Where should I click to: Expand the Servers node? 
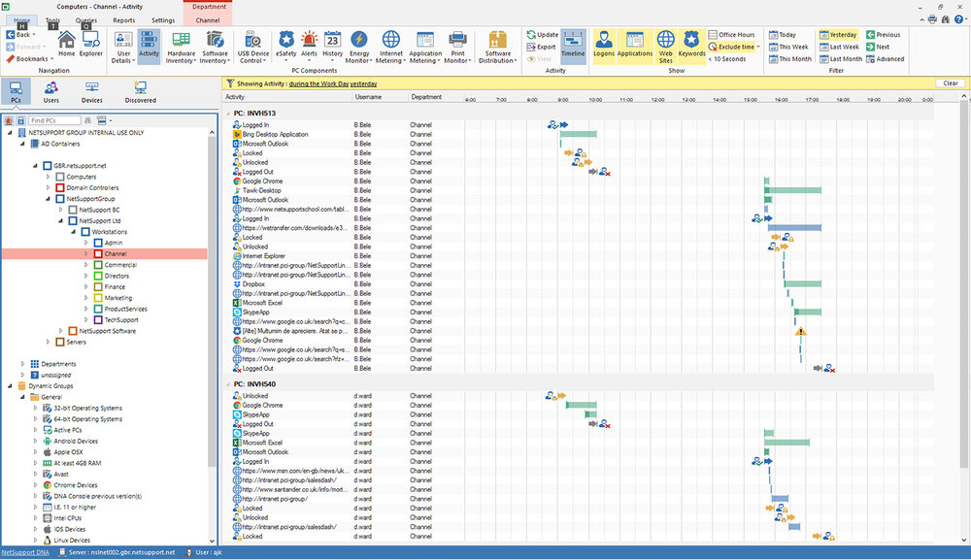(x=48, y=343)
